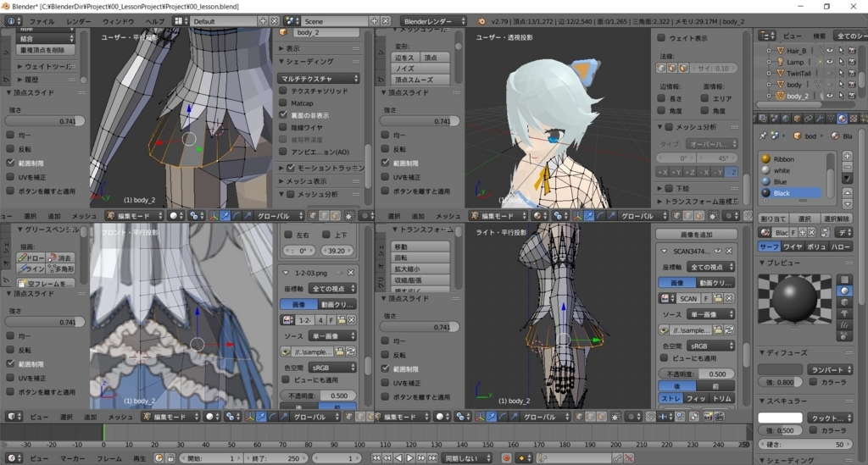Jump to timeline start frame button
Image resolution: width=868 pixels, height=465 pixels.
[x=376, y=458]
